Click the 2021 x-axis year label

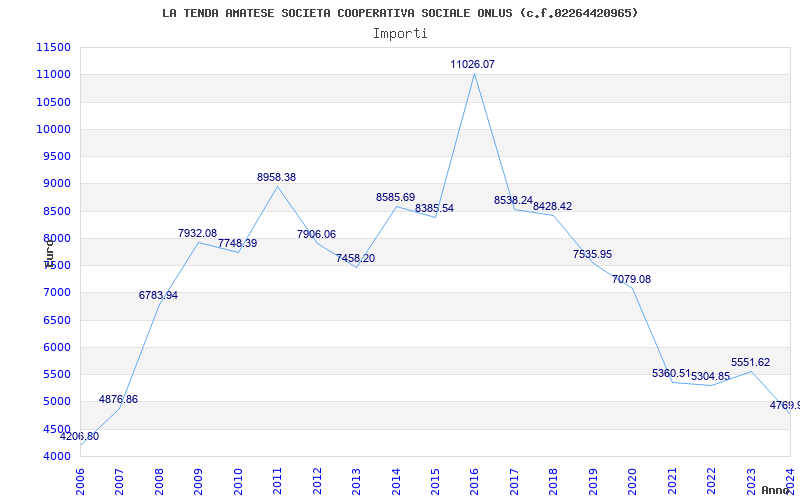(x=672, y=482)
